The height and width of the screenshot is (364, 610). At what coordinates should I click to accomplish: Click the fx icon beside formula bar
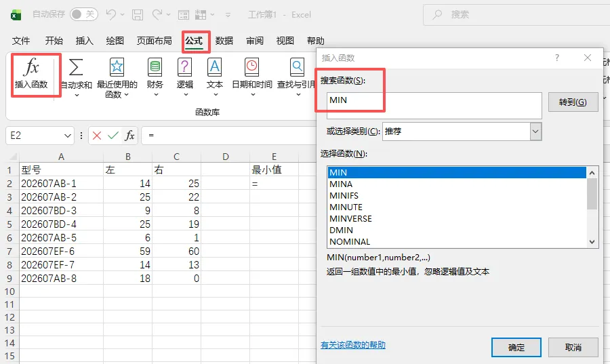[129, 136]
